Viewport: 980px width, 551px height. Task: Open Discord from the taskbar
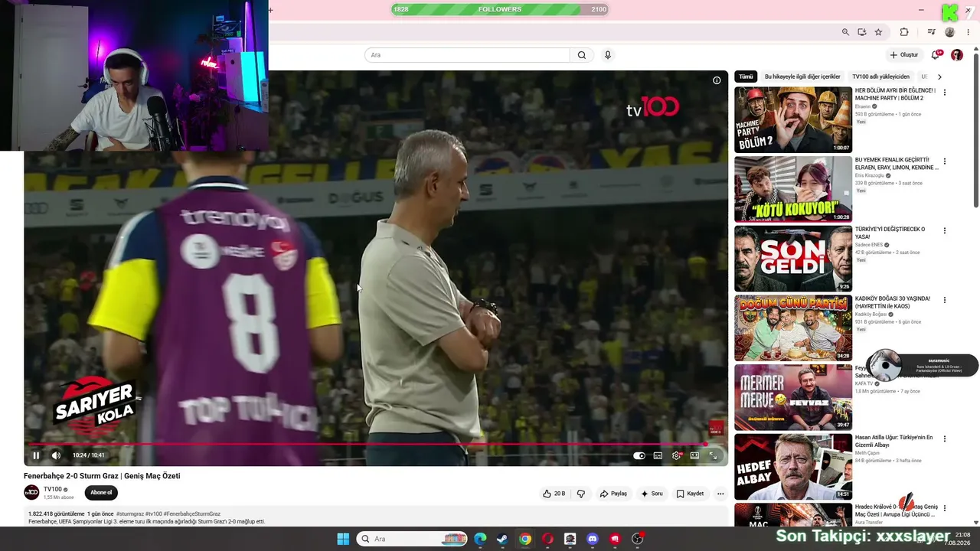coord(593,539)
